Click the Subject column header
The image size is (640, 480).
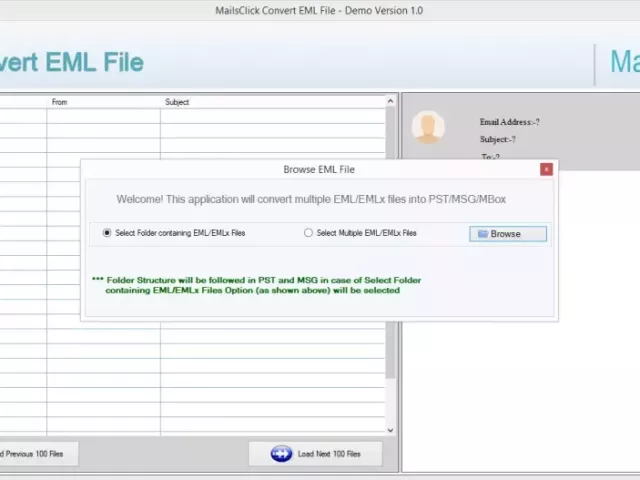click(177, 102)
